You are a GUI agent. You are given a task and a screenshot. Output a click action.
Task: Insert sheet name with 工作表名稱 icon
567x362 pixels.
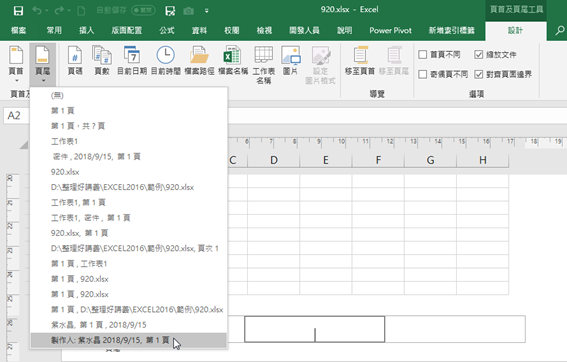point(264,65)
